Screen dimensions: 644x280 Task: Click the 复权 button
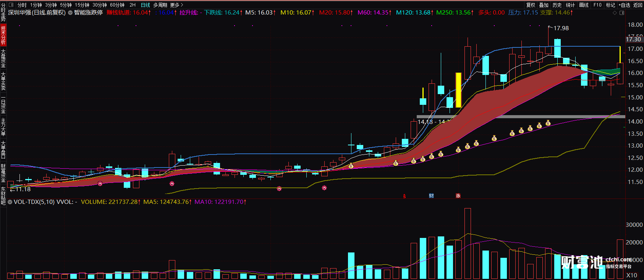[531, 5]
